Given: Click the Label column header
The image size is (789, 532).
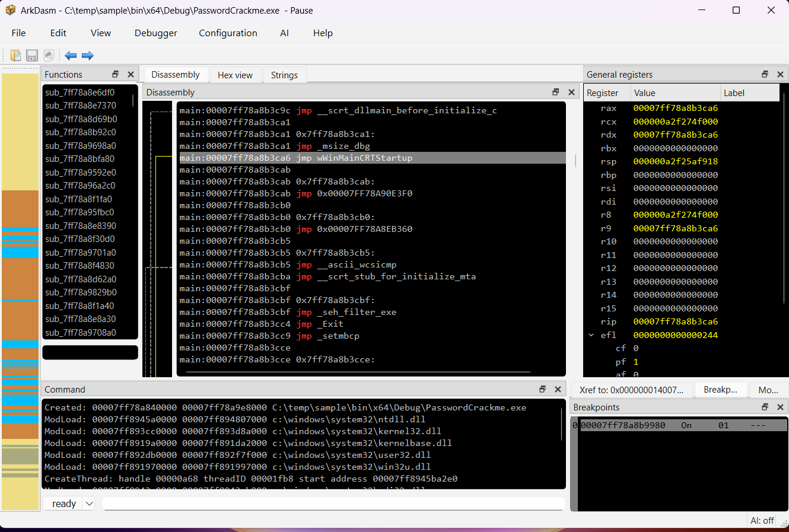Looking at the screenshot, I should [750, 93].
